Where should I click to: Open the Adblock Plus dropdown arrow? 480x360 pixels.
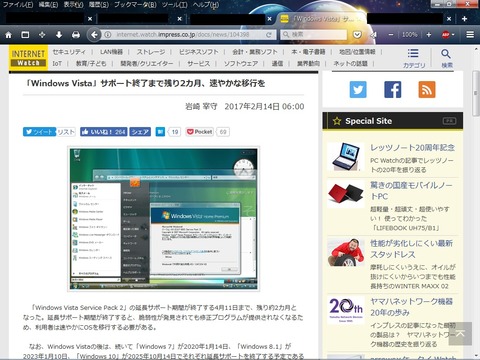[453, 34]
